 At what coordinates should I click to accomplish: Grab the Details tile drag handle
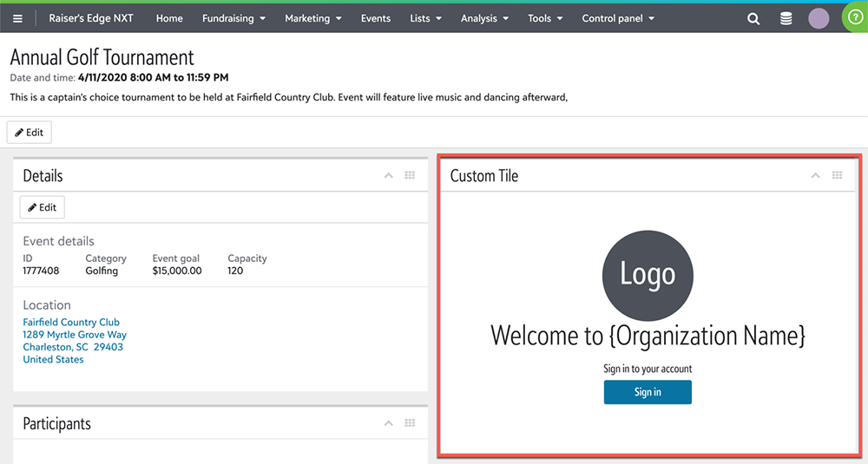tap(410, 175)
